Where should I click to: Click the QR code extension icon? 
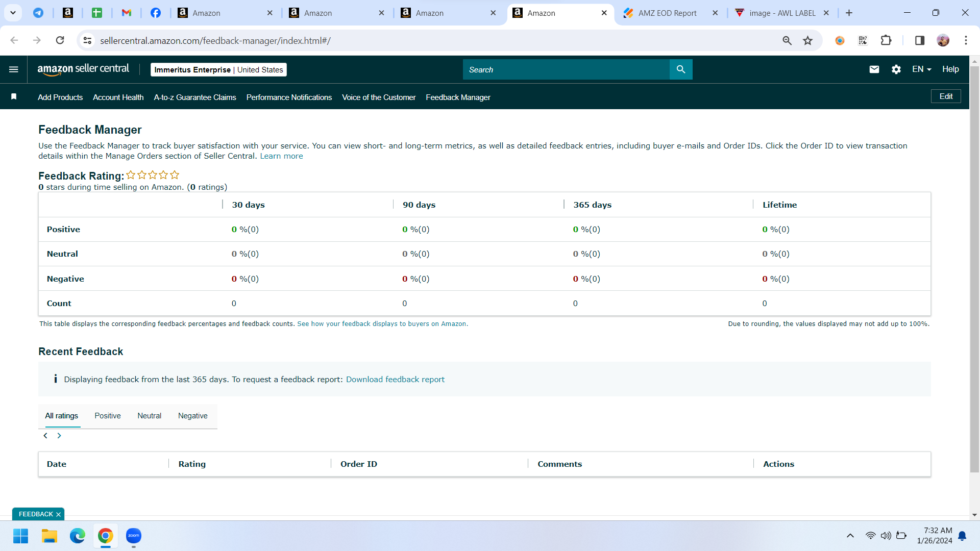coord(863,40)
